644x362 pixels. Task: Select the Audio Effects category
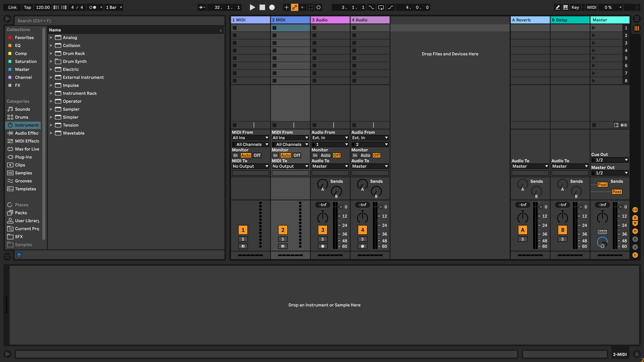pyautogui.click(x=23, y=133)
